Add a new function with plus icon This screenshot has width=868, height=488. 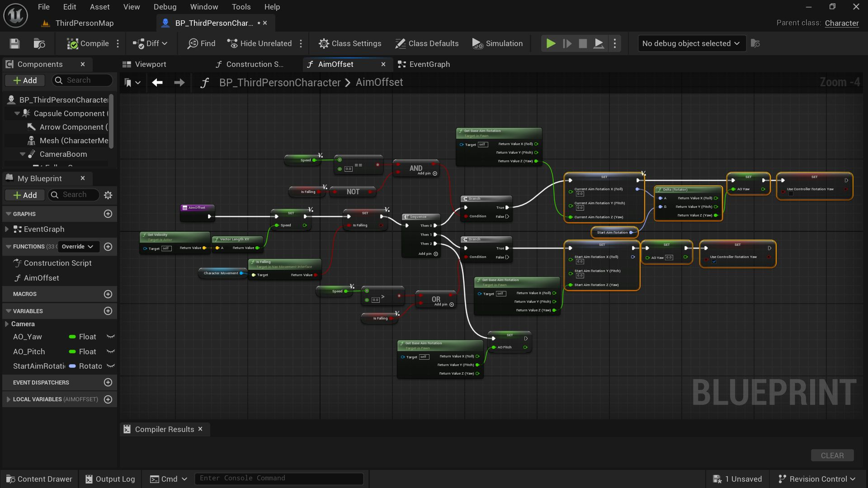tap(108, 247)
